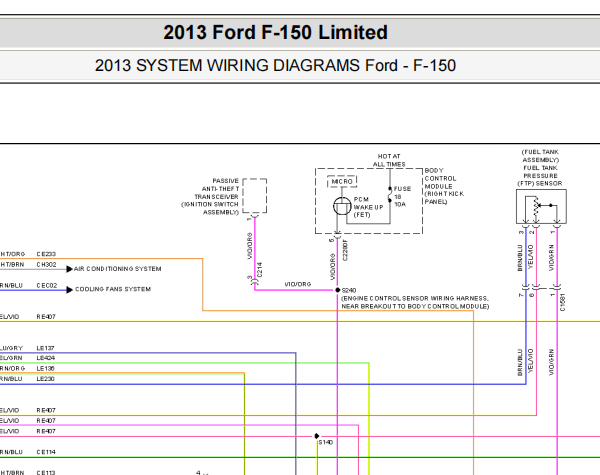Click the horizontal VIO/ORG wire label
Screen dimensions: 600x475
click(x=298, y=284)
